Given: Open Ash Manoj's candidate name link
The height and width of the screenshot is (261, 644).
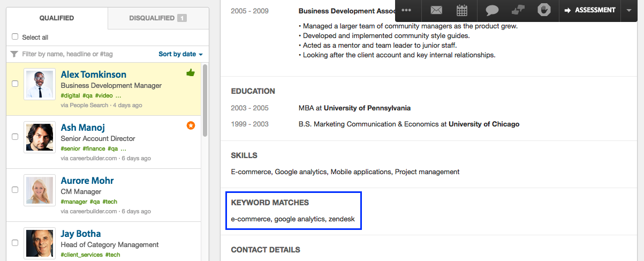Looking at the screenshot, I should (82, 127).
